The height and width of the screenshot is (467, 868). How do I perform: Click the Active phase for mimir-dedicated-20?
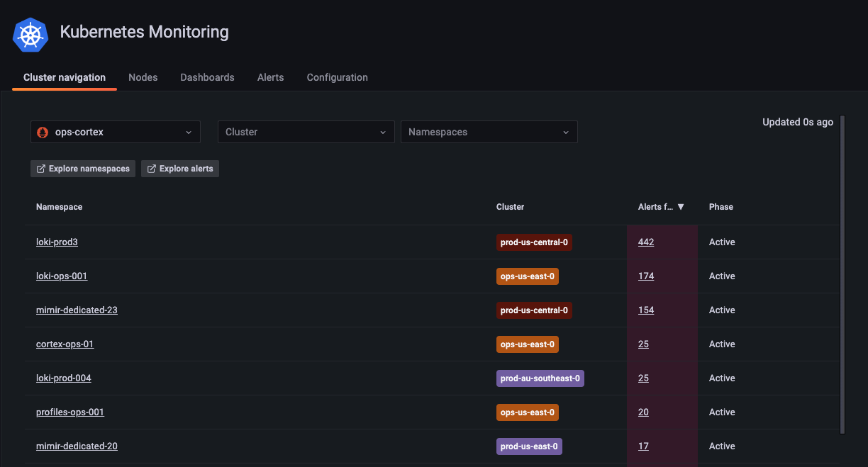tap(722, 446)
